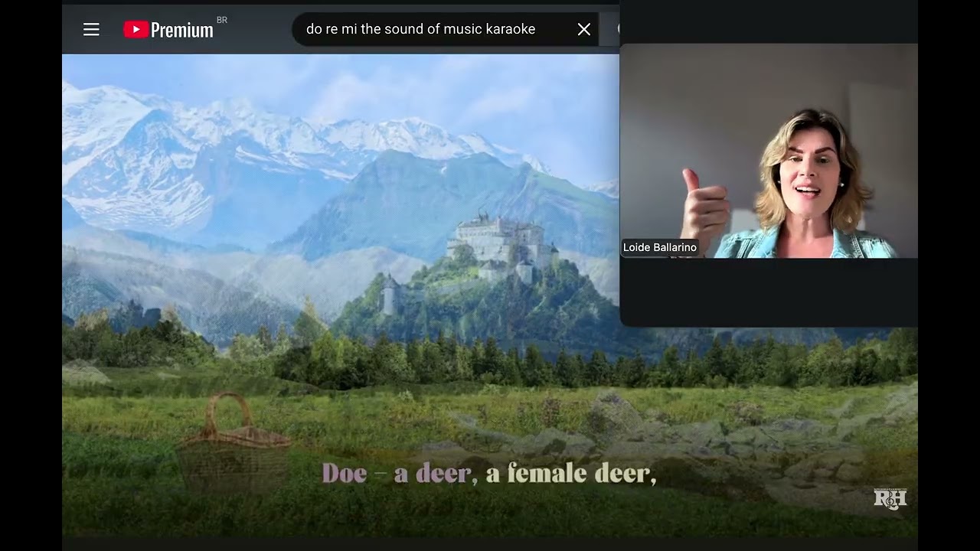Click the search box containing 'do re mi'
Image resolution: width=980 pixels, height=551 pixels.
pos(445,29)
